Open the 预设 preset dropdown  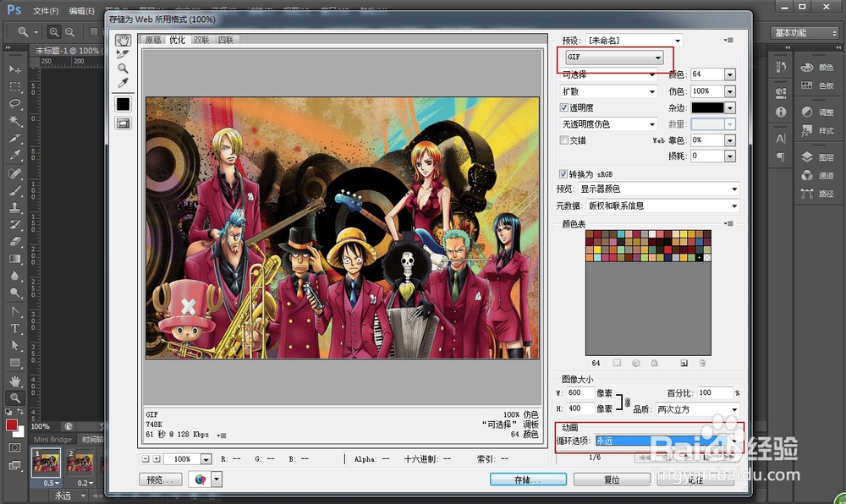click(634, 41)
